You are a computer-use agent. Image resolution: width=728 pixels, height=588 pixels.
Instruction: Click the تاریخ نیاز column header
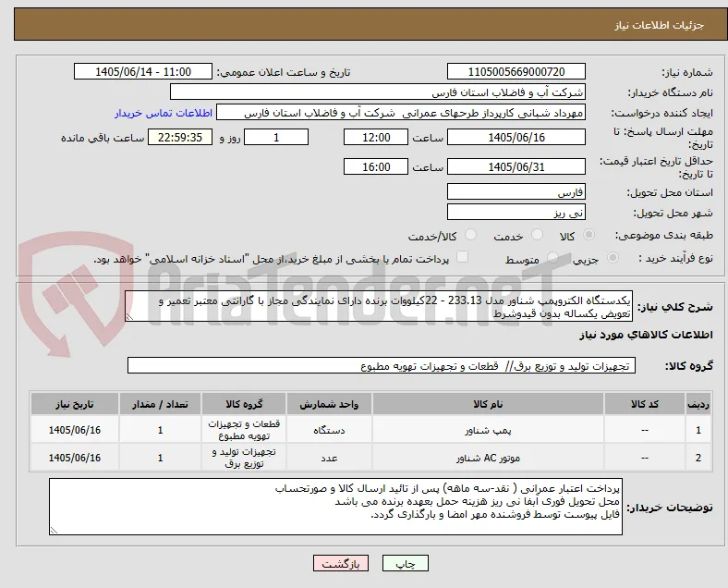point(75,404)
